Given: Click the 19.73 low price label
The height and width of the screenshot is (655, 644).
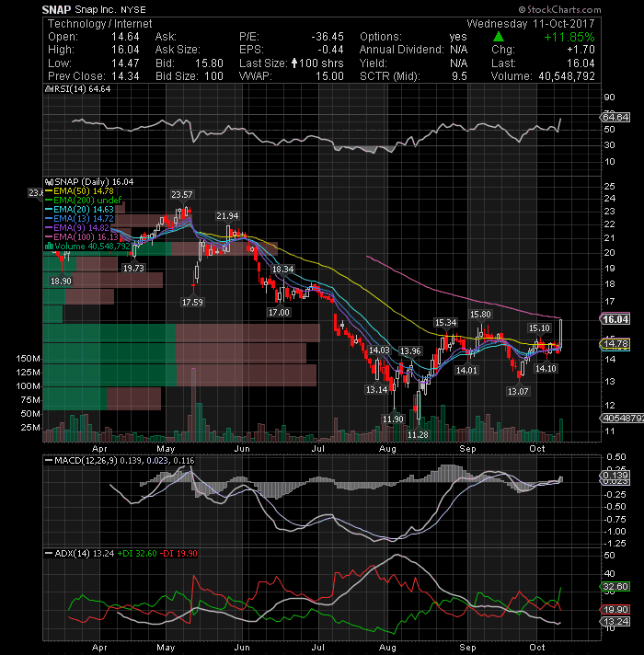Looking at the screenshot, I should 133,269.
